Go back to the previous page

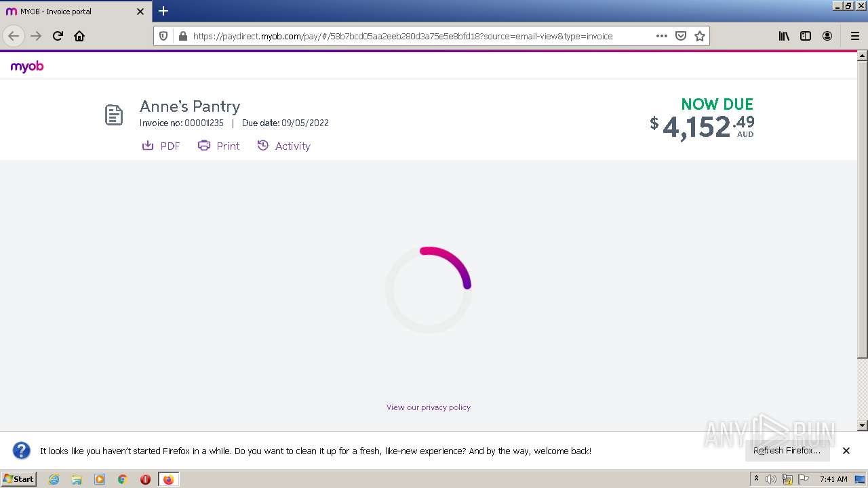pyautogui.click(x=14, y=36)
